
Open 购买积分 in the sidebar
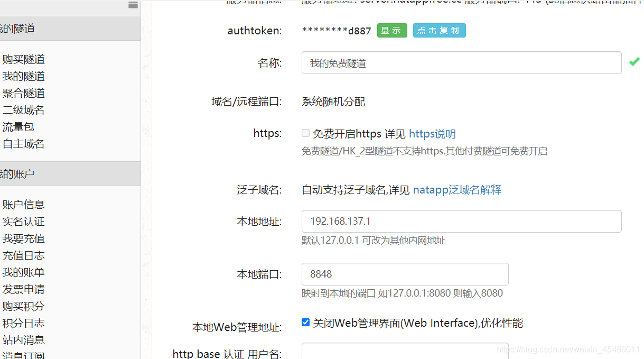(x=23, y=306)
